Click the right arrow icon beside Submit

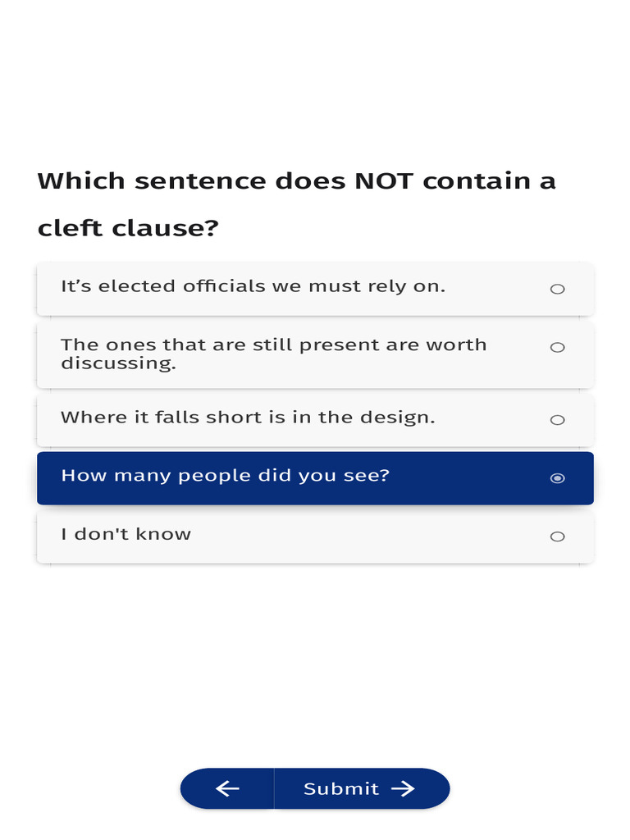pos(403,789)
